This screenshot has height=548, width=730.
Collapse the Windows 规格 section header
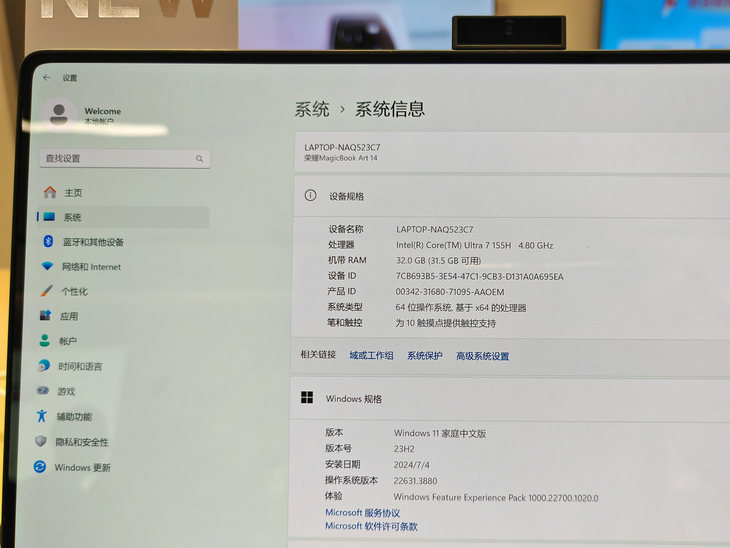click(x=510, y=399)
